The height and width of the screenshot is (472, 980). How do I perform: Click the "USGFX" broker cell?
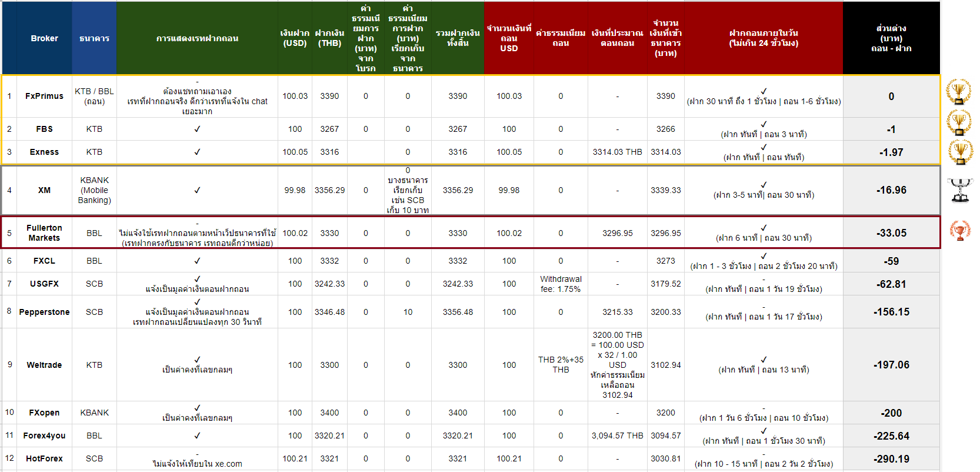tap(45, 284)
